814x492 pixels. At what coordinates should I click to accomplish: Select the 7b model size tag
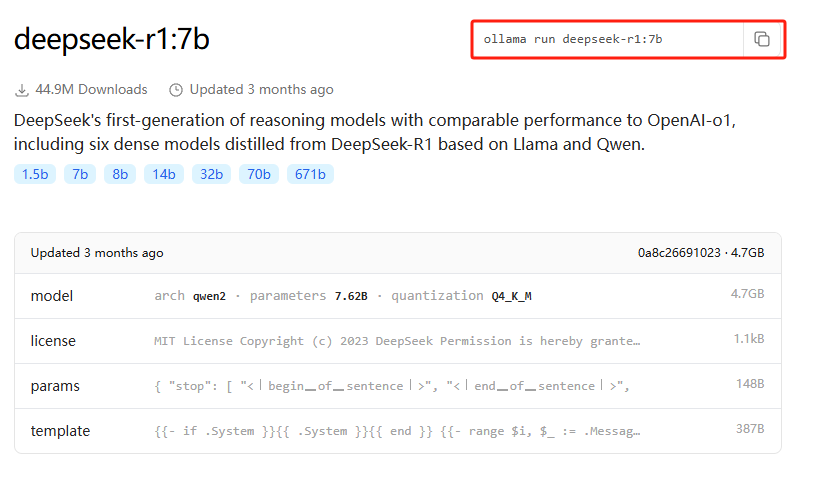80,174
